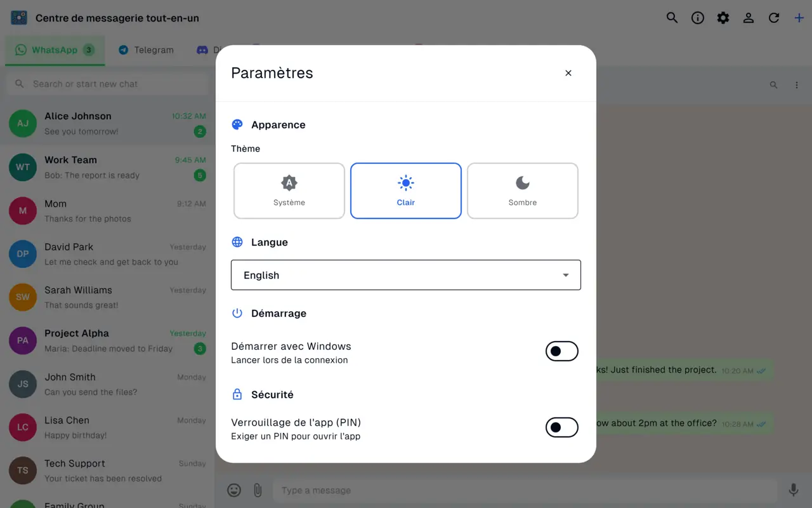812x508 pixels.
Task: Click Tech Support's TS avatar
Action: [x=23, y=471]
